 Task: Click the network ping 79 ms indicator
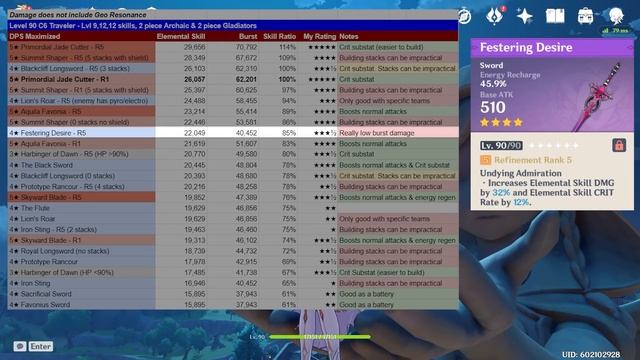pos(616,31)
